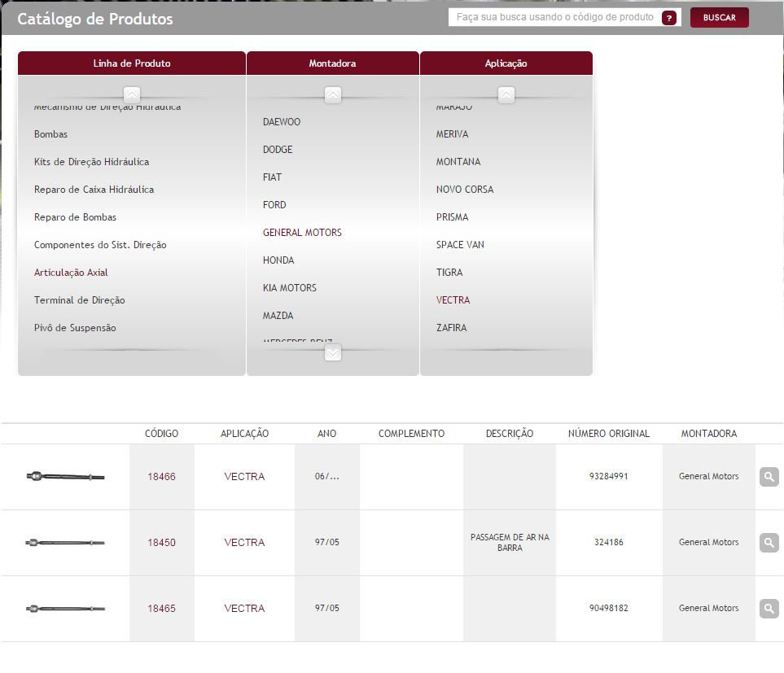Click General Motors in the 18450 row
The image size is (784, 673).
click(x=708, y=543)
